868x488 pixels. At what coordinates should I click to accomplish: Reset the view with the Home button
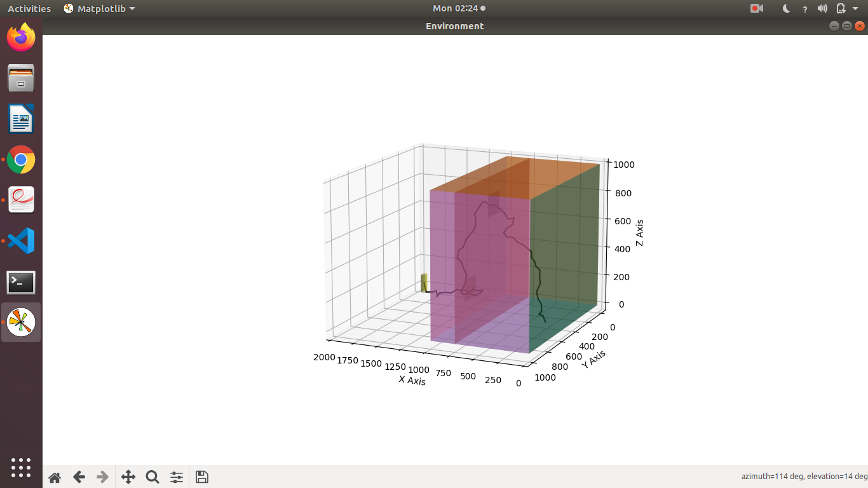[x=54, y=477]
